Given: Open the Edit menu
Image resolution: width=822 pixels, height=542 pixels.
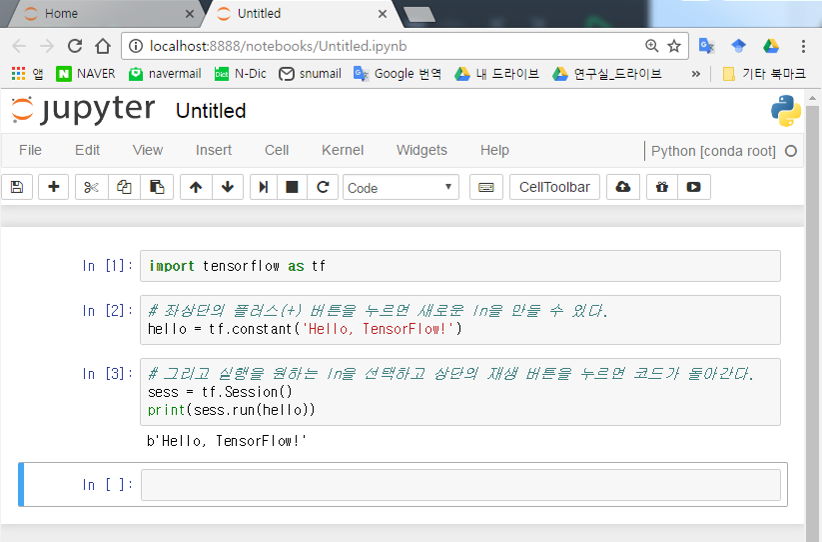Looking at the screenshot, I should pos(87,150).
